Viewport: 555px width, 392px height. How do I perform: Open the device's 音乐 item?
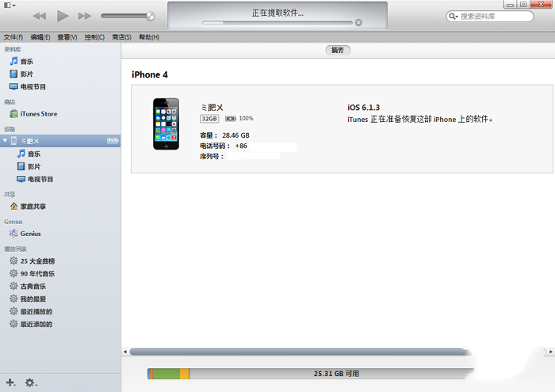pos(60,154)
